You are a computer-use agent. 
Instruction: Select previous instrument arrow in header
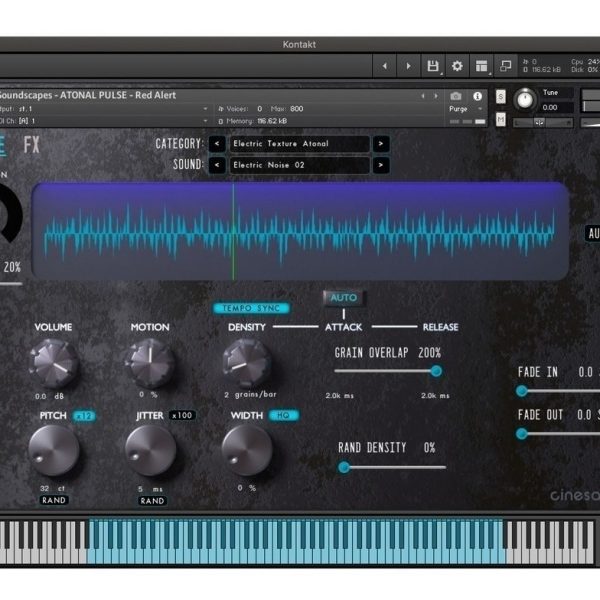pyautogui.click(x=423, y=96)
